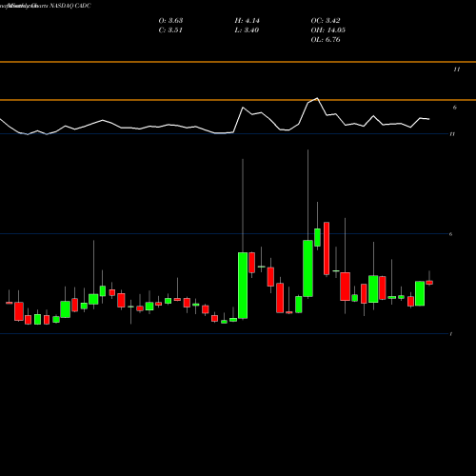Select the OH: 14.05 reading

pos(328,30)
